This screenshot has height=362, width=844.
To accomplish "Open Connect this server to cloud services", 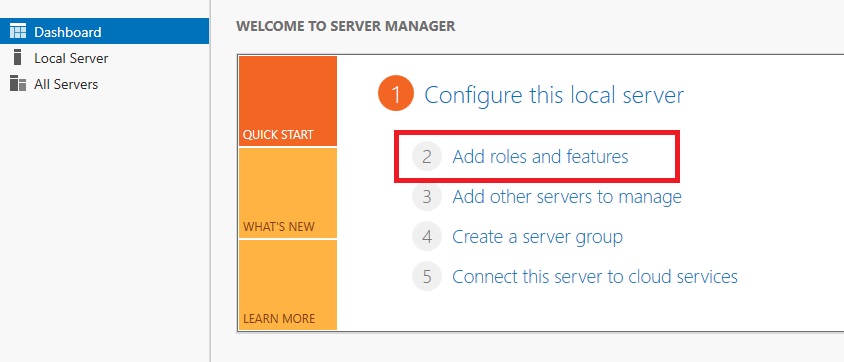I will [595, 276].
